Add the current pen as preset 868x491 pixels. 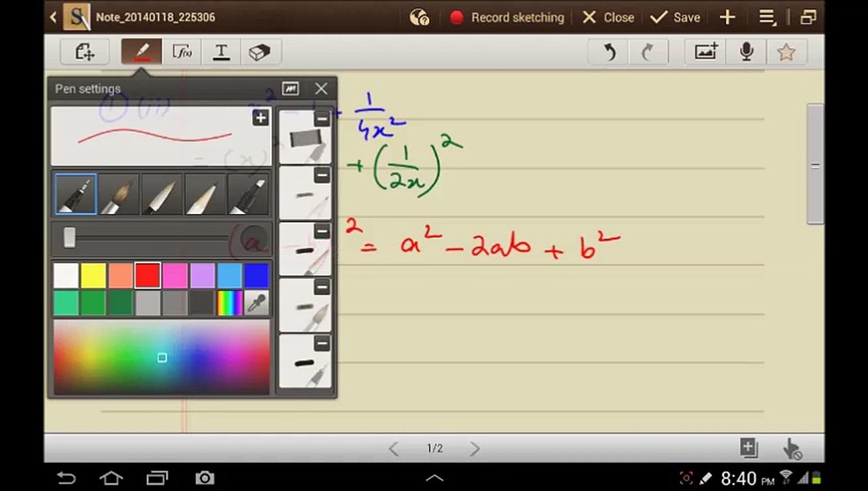[x=260, y=118]
